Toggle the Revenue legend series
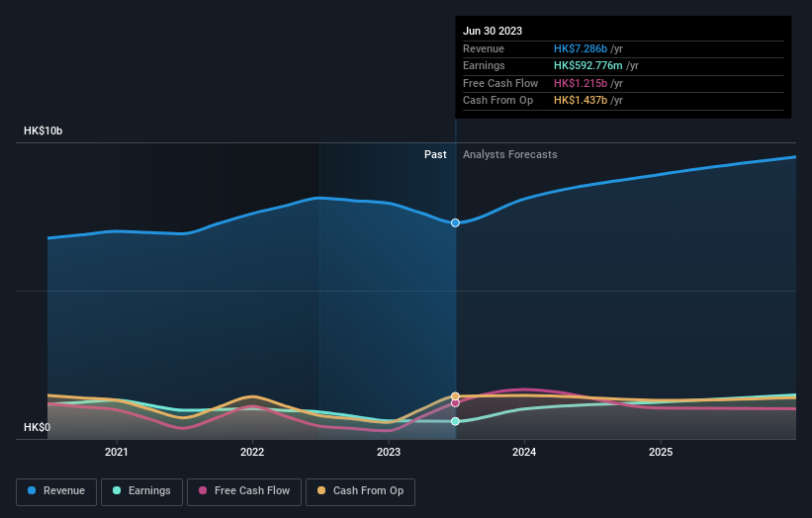812x518 pixels. click(56, 491)
